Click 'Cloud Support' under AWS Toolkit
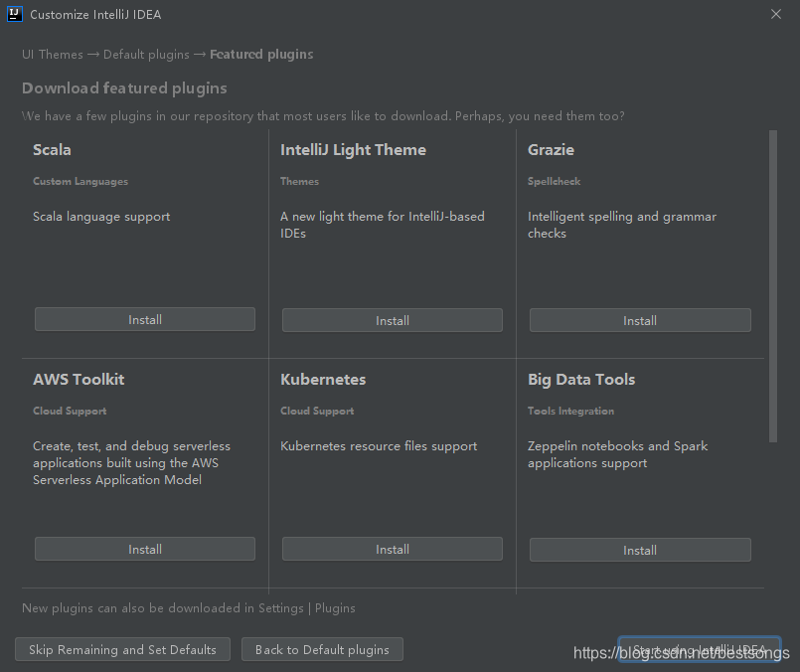 70,411
